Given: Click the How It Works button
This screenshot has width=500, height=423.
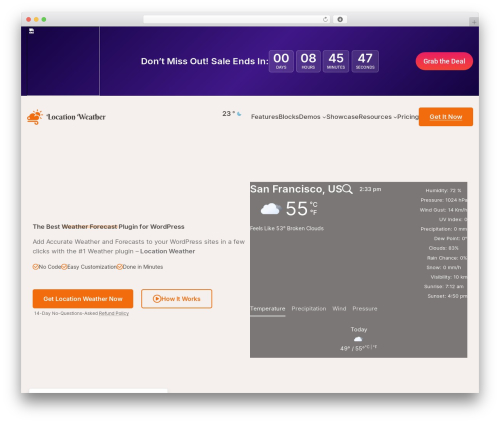Looking at the screenshot, I should (176, 299).
